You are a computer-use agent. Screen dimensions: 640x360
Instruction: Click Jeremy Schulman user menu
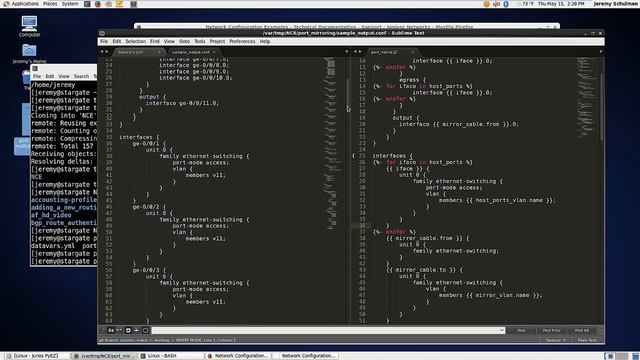pos(616,4)
